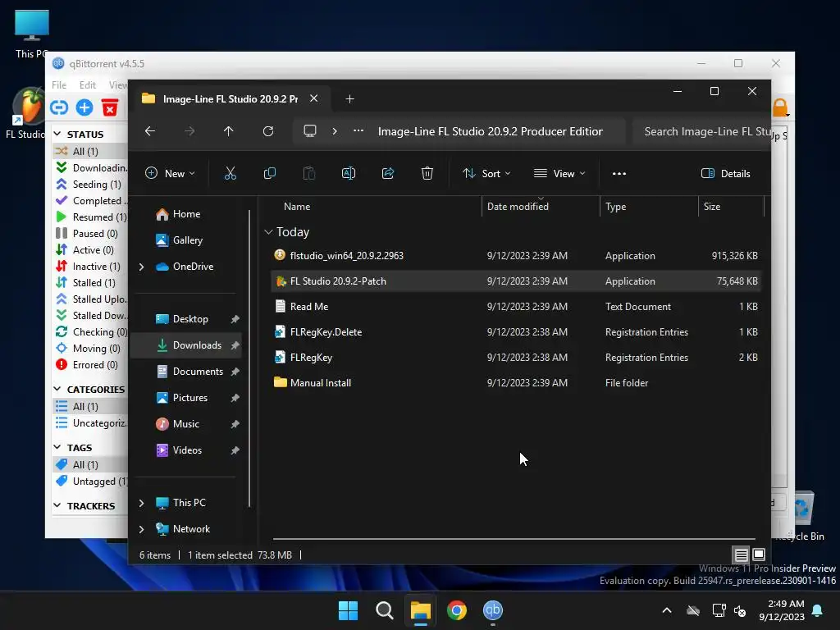Open Home in navigation pane
840x630 pixels.
[186, 214]
